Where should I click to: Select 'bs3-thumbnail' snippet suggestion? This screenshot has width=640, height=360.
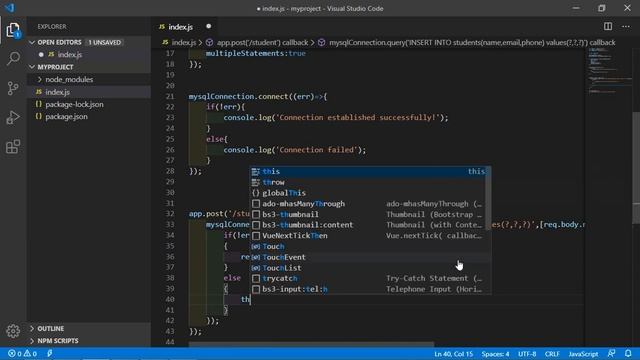tap(368, 214)
